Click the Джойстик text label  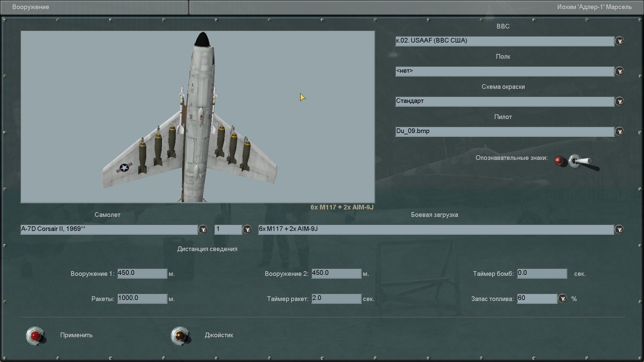pyautogui.click(x=219, y=335)
